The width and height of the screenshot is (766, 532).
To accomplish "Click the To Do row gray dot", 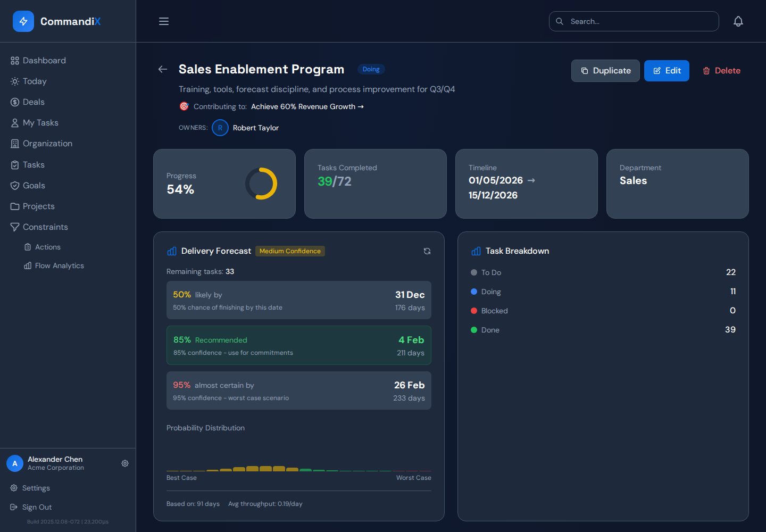I will click(x=474, y=272).
